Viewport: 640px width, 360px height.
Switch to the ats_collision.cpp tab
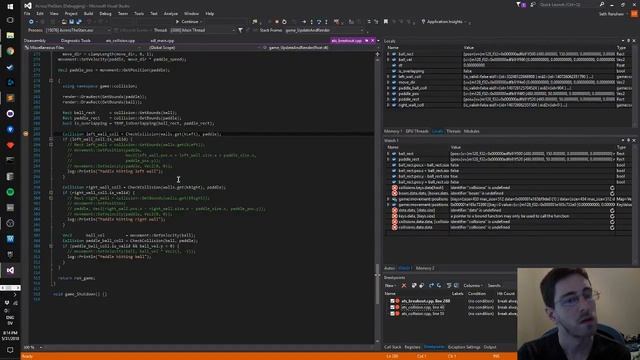[x=120, y=41]
